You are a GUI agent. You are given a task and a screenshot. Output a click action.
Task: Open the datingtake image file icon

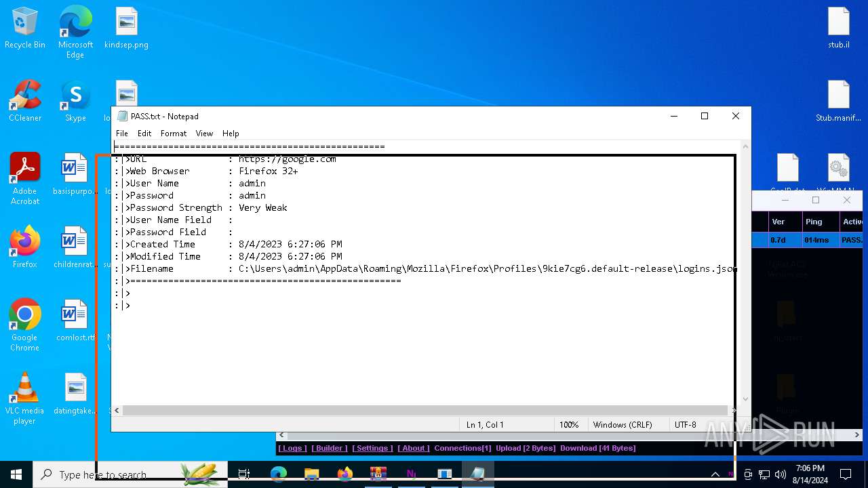tap(75, 394)
